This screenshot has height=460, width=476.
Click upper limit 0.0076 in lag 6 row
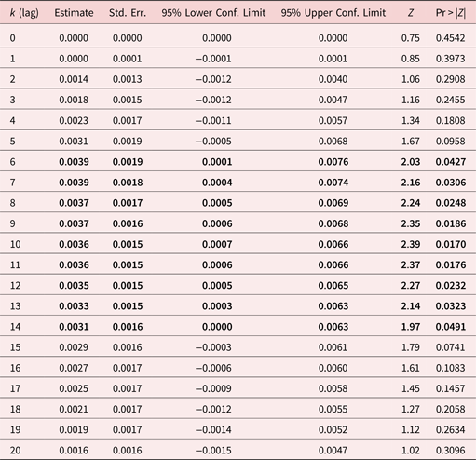pos(333,162)
